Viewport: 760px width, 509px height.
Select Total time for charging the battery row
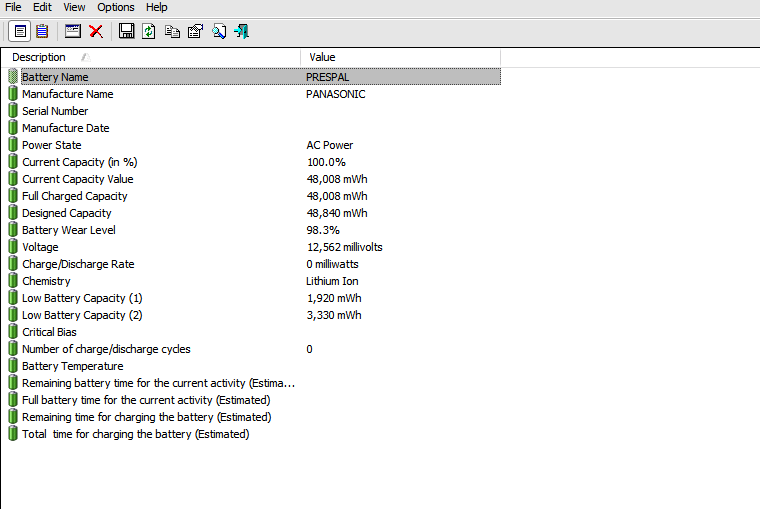click(x=135, y=433)
